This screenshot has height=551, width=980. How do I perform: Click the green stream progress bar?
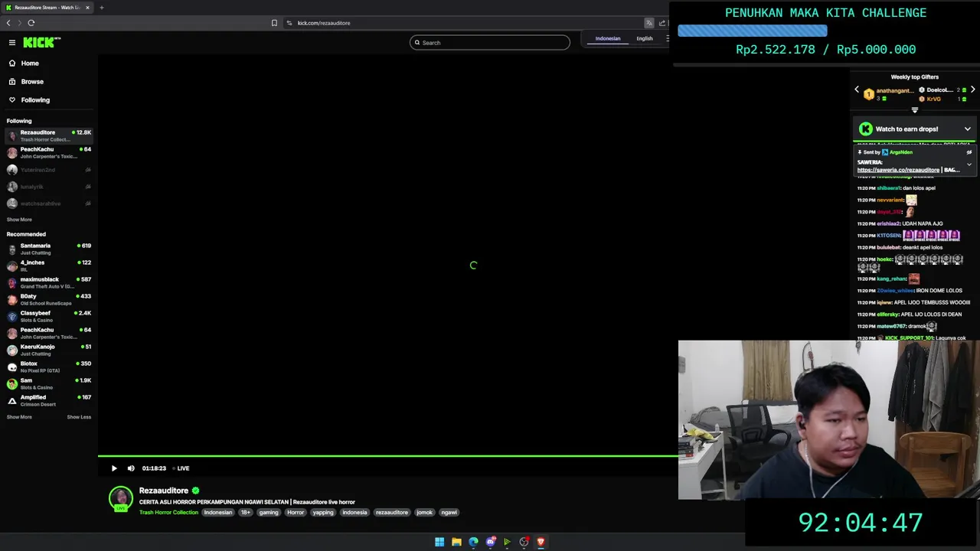click(388, 457)
